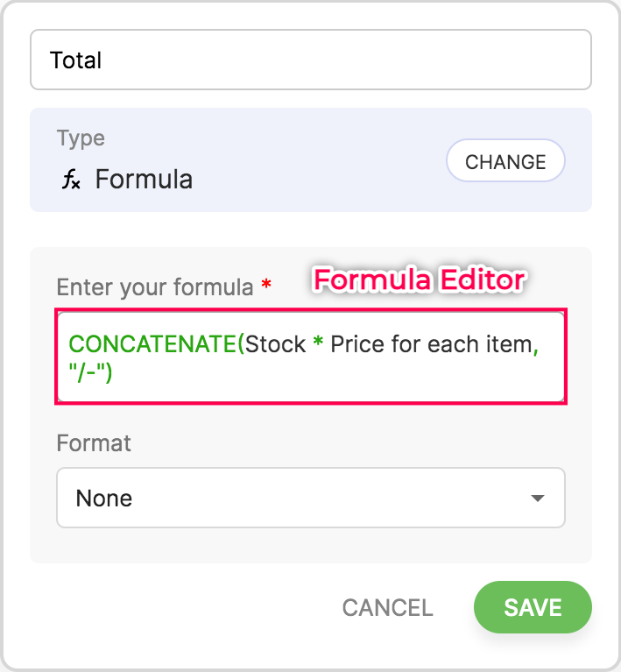Click the "/-" string in formula

(x=90, y=374)
